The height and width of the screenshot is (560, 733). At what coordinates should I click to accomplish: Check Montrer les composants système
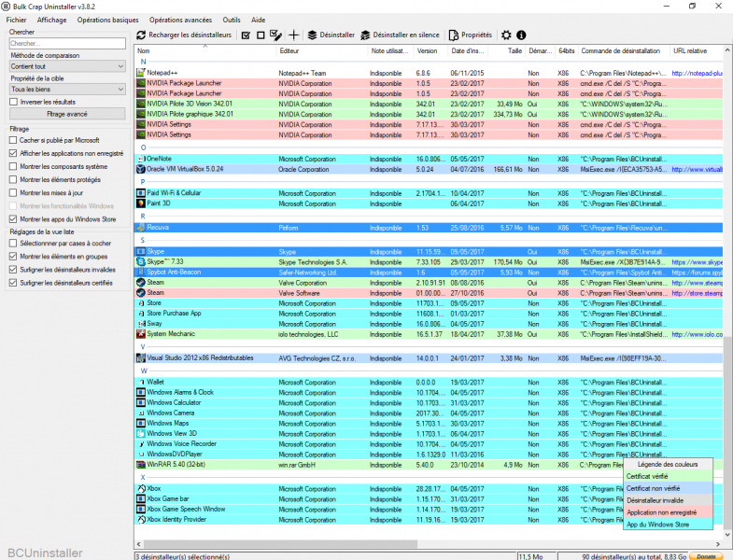pyautogui.click(x=13, y=166)
